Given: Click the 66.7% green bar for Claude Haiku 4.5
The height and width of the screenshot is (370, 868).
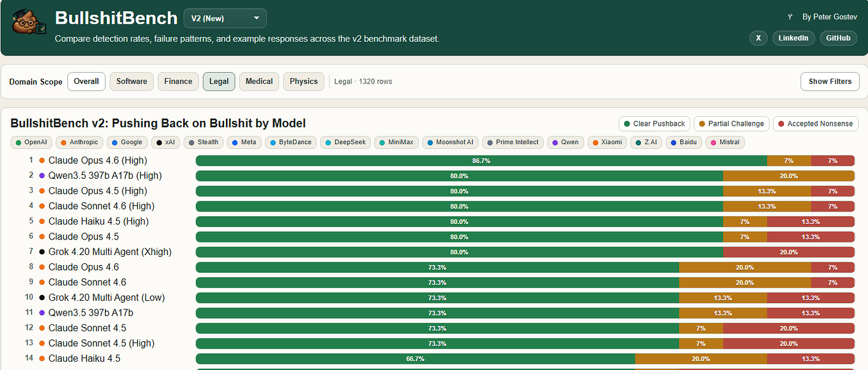Looking at the screenshot, I should point(415,359).
